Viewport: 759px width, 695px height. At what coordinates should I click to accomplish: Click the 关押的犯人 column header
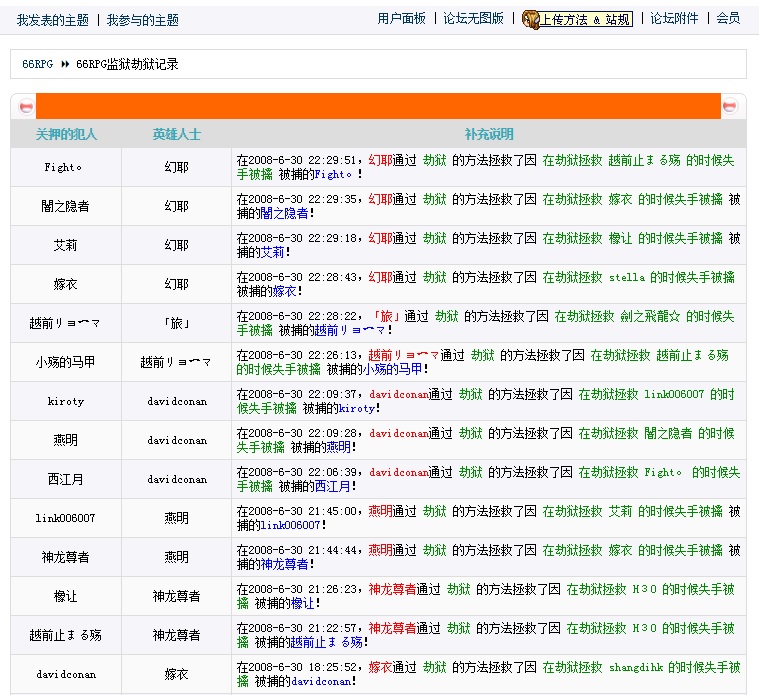click(x=66, y=134)
